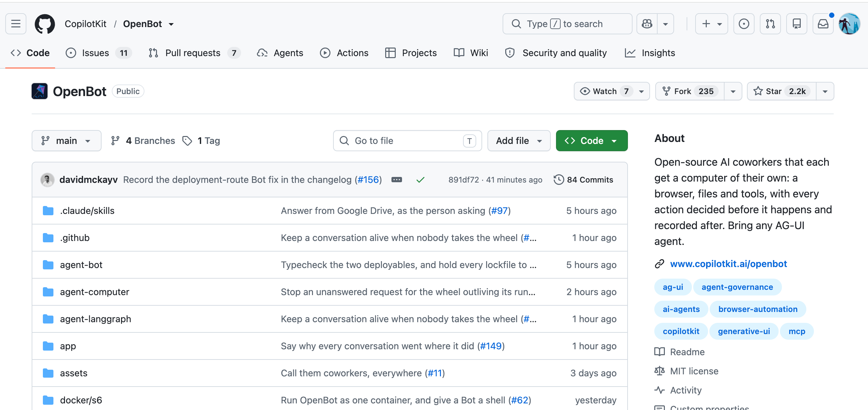
Task: Open the agent-bot folder
Action: pyautogui.click(x=81, y=265)
